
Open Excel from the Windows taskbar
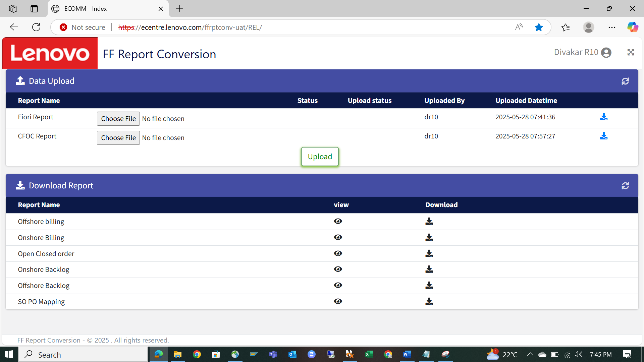click(369, 354)
